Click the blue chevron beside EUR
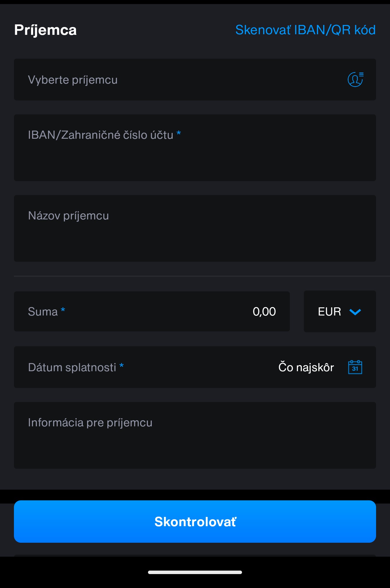 coord(355,312)
